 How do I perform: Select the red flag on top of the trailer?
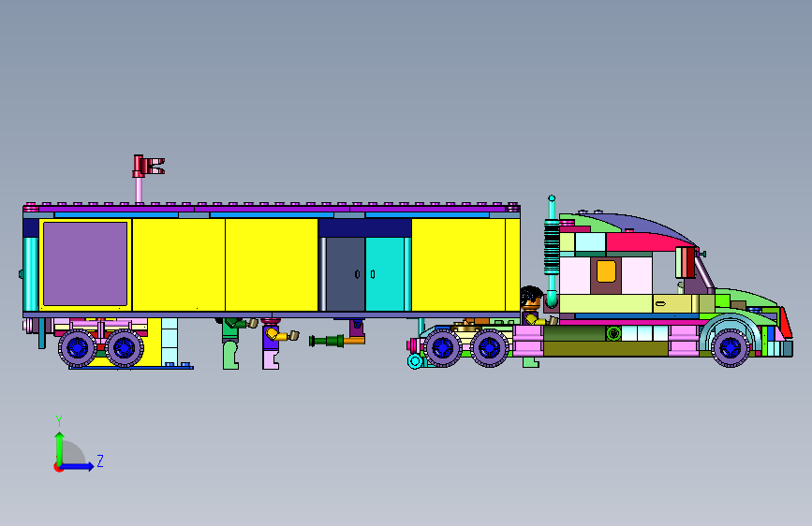(149, 167)
